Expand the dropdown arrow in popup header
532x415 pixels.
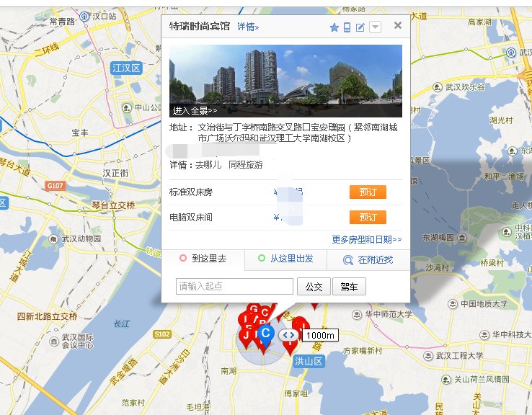click(375, 27)
